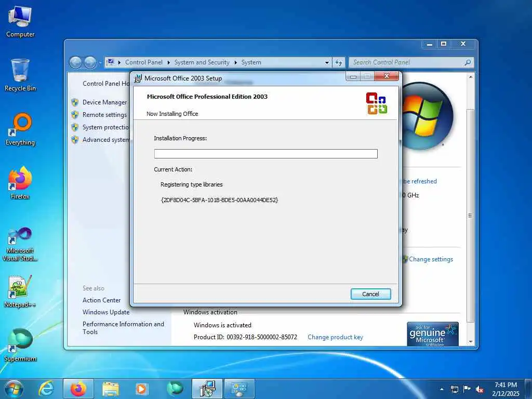
Task: Open address bar history dropdown
Action: (x=327, y=62)
